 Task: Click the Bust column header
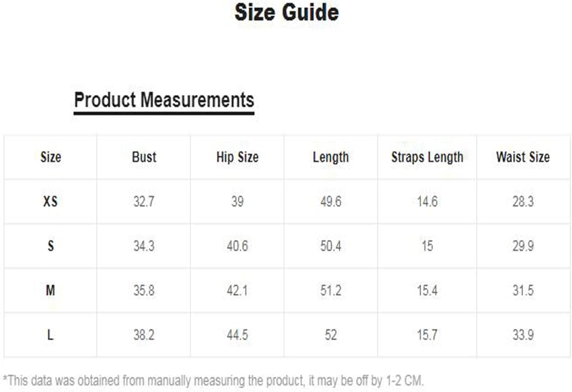click(x=144, y=157)
